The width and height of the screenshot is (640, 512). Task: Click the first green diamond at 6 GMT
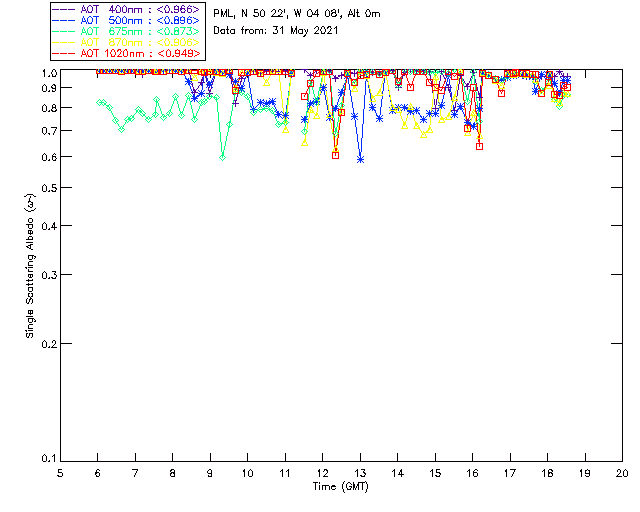click(x=99, y=102)
